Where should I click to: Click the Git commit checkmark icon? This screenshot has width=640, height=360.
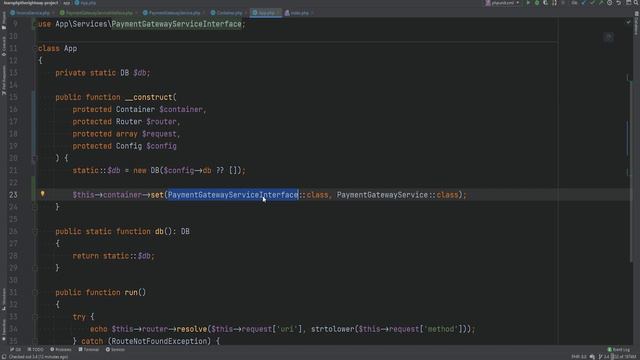click(x=592, y=3)
